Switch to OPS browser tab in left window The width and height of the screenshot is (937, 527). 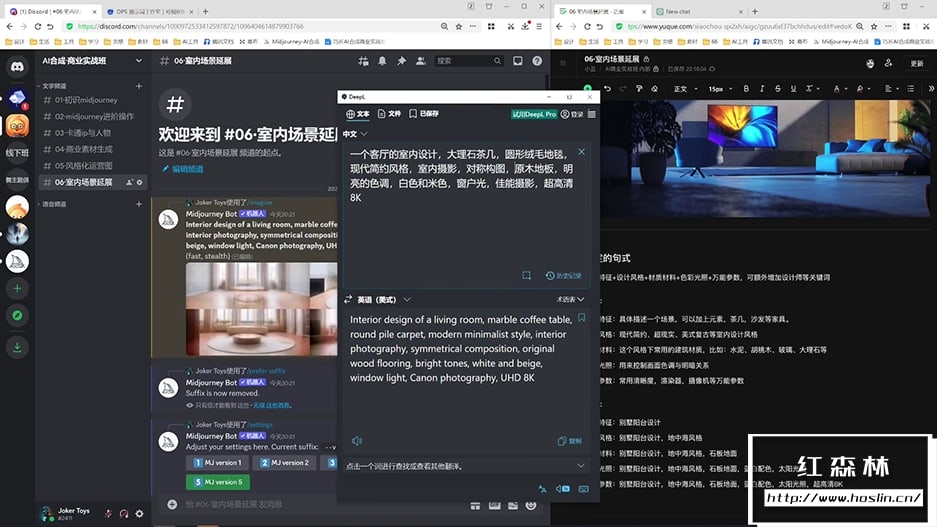(x=149, y=11)
